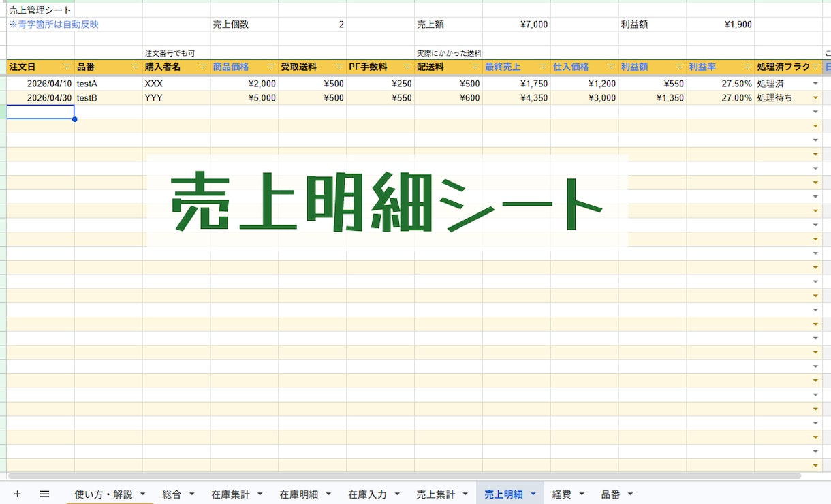Viewport: 831px width, 504px height.
Task: Select the buyer name cell XXX
Action: (176, 84)
